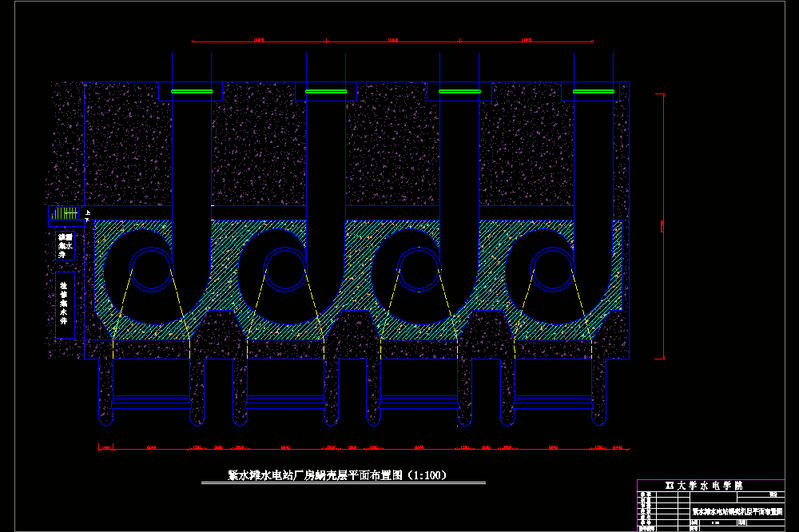Select the turbine circle of fourth spiral case
Viewport: 799px width, 532px height.
coord(552,269)
